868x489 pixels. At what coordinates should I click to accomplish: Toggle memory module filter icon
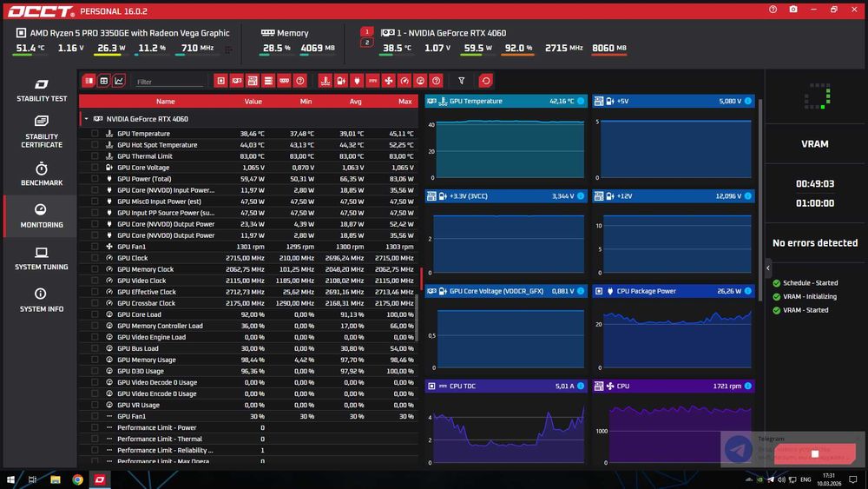click(284, 81)
